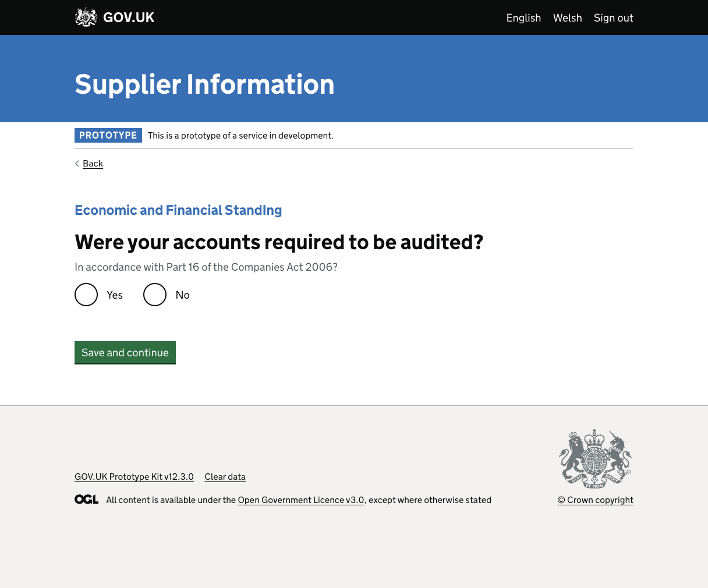This screenshot has height=588, width=708.
Task: Click the GOV.UK crown crest icon
Action: pyautogui.click(x=86, y=17)
